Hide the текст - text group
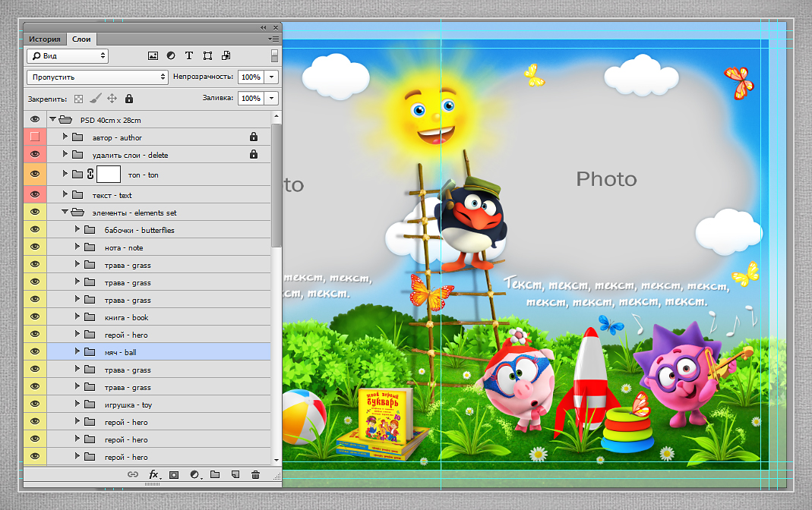812x510 pixels. (x=35, y=194)
